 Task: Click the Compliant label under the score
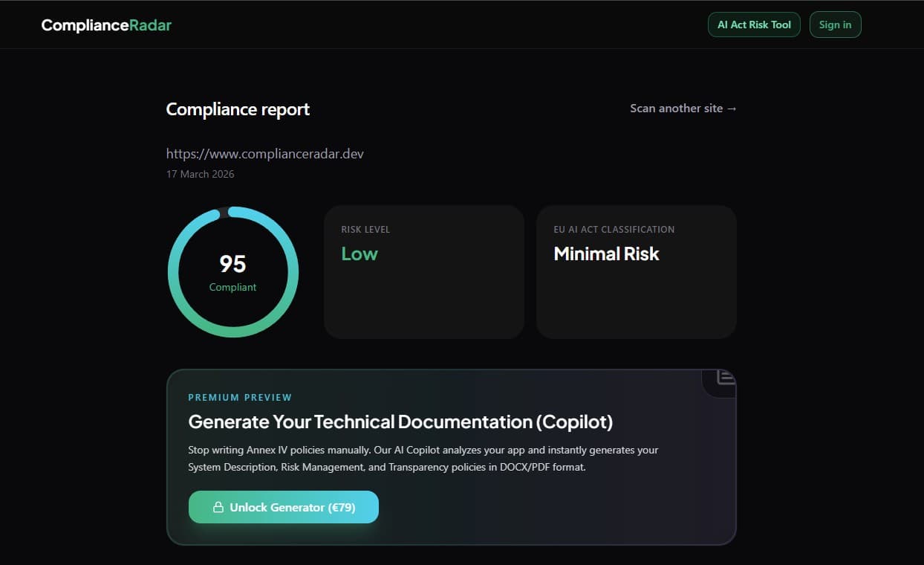point(232,287)
